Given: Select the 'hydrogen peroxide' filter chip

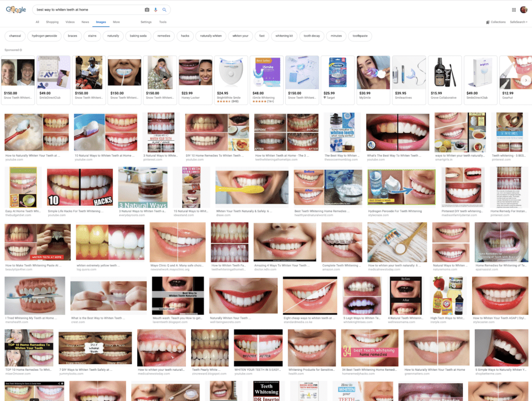Looking at the screenshot, I should point(45,36).
